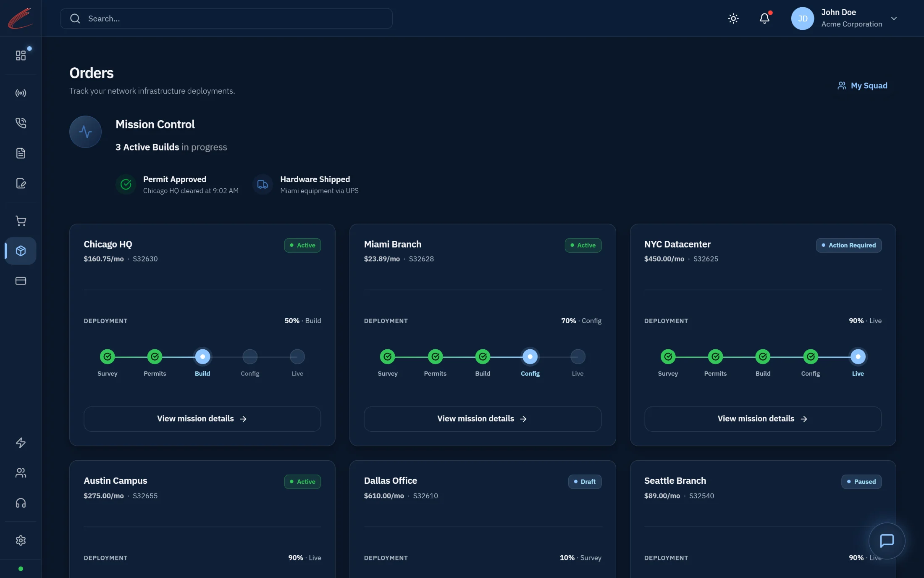Open the billing card sidebar icon
This screenshot has height=578, width=924.
(21, 281)
